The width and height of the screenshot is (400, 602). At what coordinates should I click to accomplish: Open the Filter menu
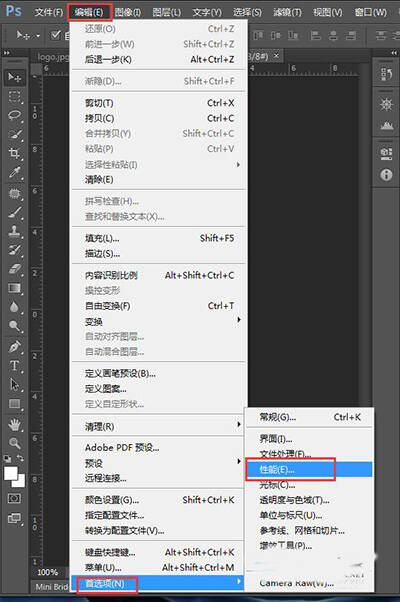(287, 12)
